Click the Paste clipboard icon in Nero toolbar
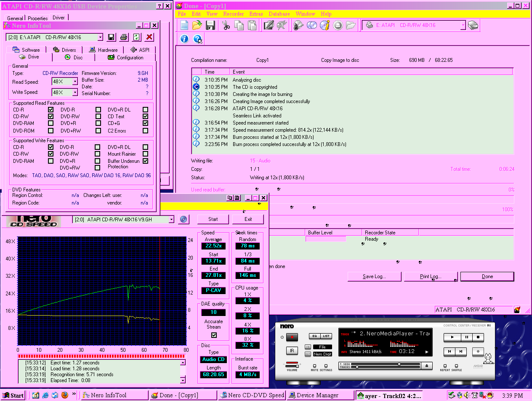The width and height of the screenshot is (532, 401). (x=252, y=25)
